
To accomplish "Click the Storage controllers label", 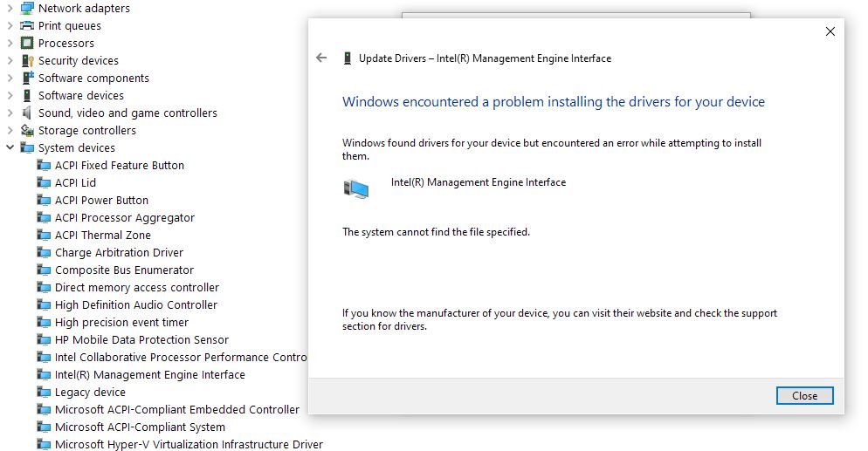I will click(87, 131).
